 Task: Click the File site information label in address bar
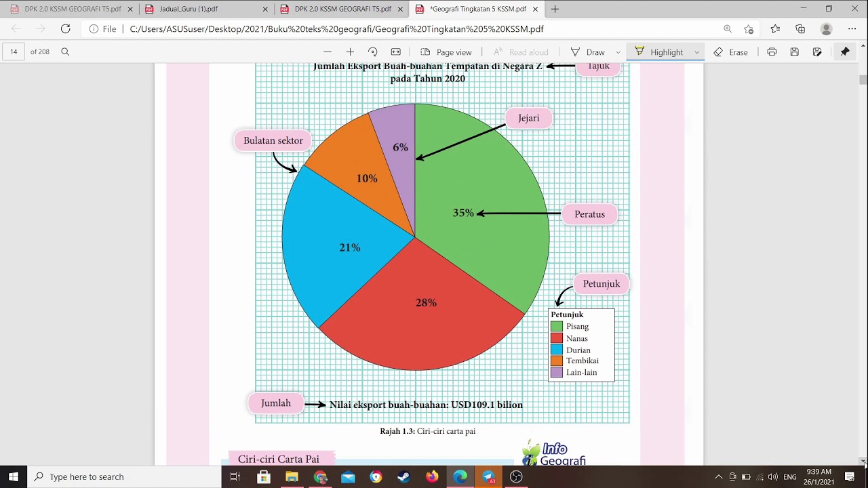[103, 29]
